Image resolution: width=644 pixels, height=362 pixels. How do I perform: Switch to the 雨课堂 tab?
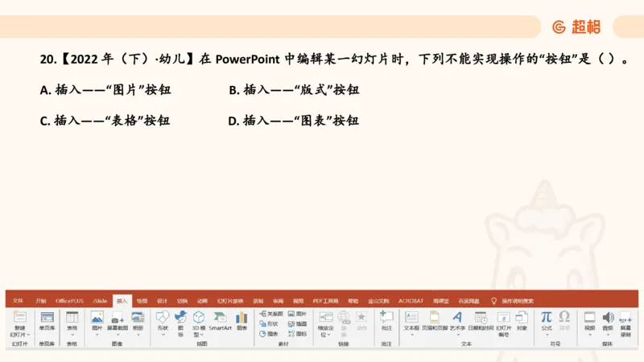(x=441, y=301)
